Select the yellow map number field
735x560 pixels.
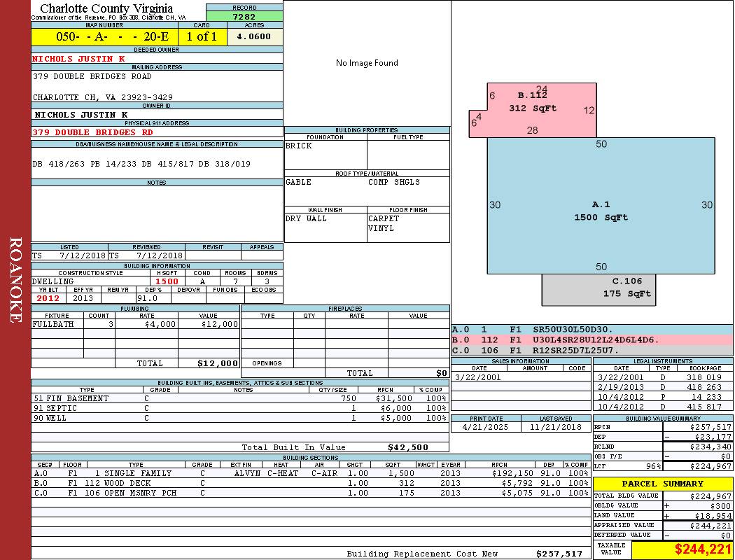104,37
